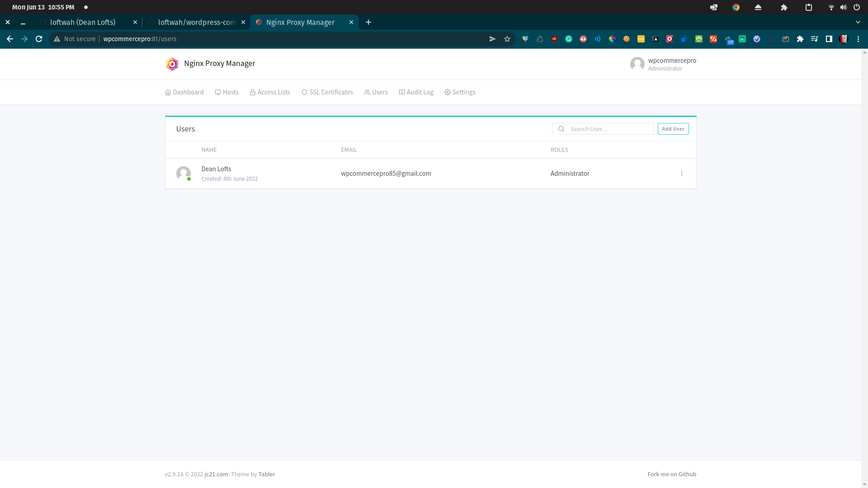Open the Dashboard nav item
Viewport: 868px width, 488px height.
tap(184, 92)
